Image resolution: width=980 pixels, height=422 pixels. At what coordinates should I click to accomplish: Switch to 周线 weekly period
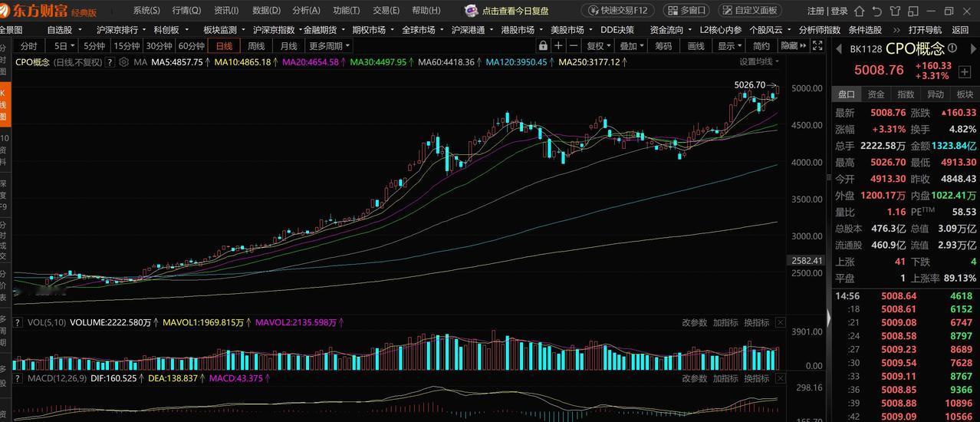[x=256, y=46]
